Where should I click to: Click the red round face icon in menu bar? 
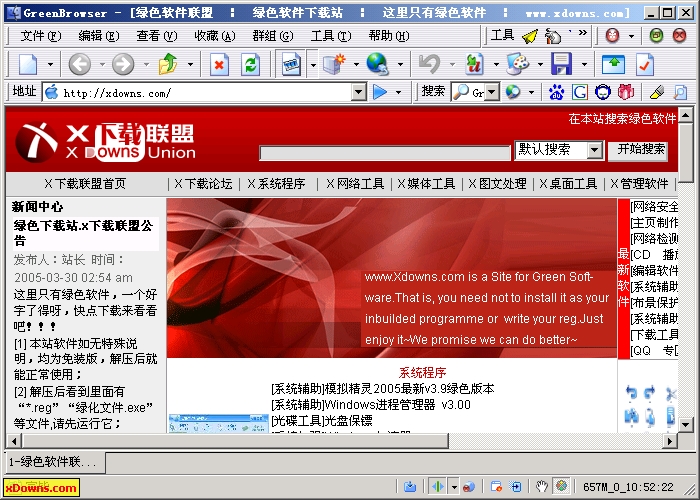[x=612, y=36]
